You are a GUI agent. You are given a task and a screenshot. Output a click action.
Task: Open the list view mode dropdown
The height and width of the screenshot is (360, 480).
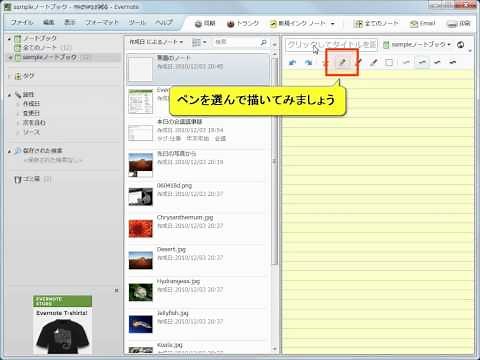(199, 42)
